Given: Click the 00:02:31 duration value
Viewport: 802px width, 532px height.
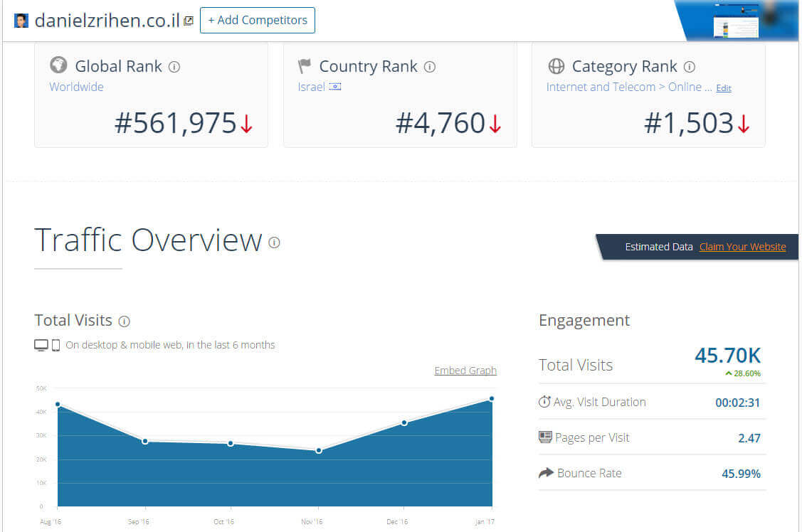Looking at the screenshot, I should coord(737,403).
